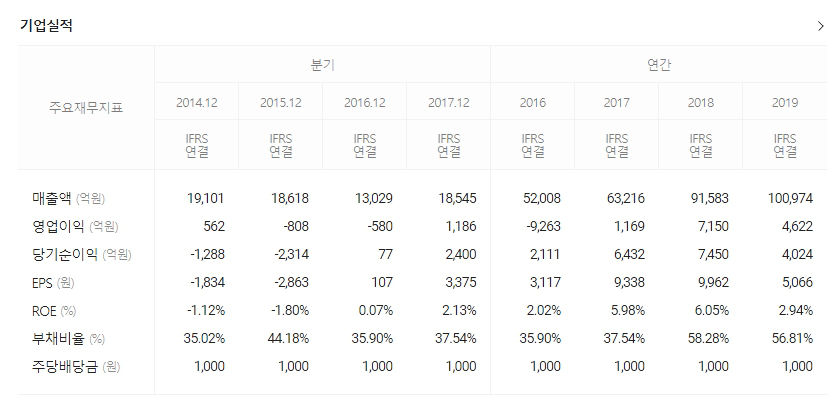Screen dimensions: 840x405
Task: Click the EPS value 5,066
Action: (x=797, y=282)
